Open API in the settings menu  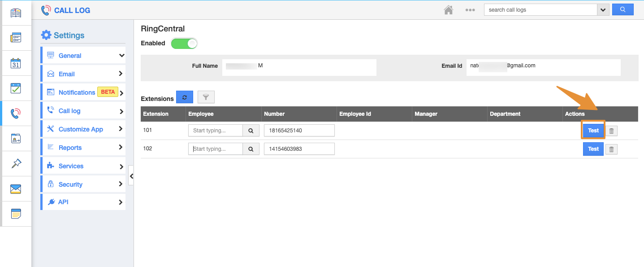63,202
